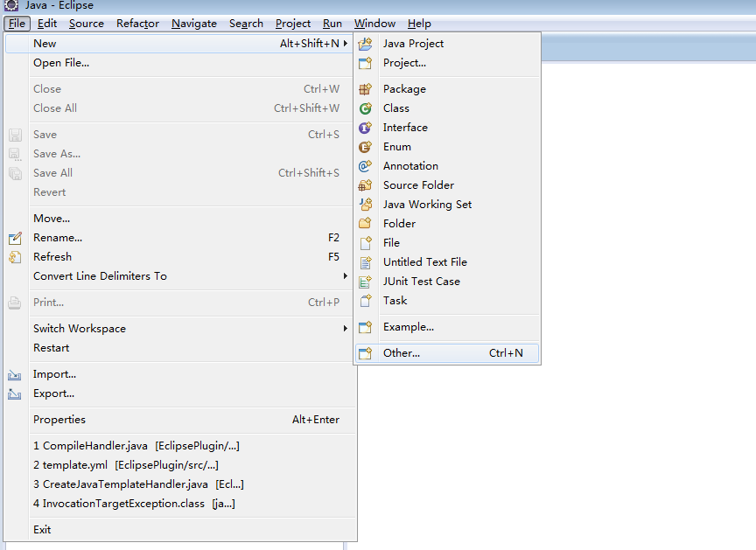
Task: Expand Convert Line Delimiters To submenu
Action: coord(346,276)
